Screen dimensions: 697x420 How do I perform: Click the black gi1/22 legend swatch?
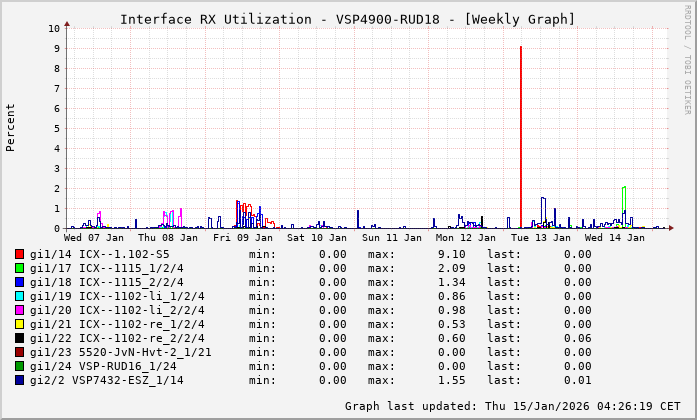(x=20, y=338)
